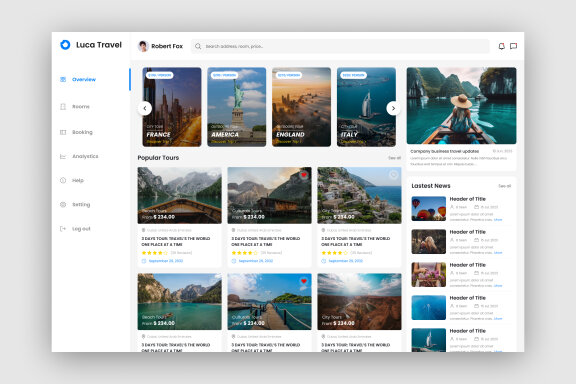Screen dimensions: 576x384
Task: Open the flower basket news thumbnail
Action: pos(429,275)
